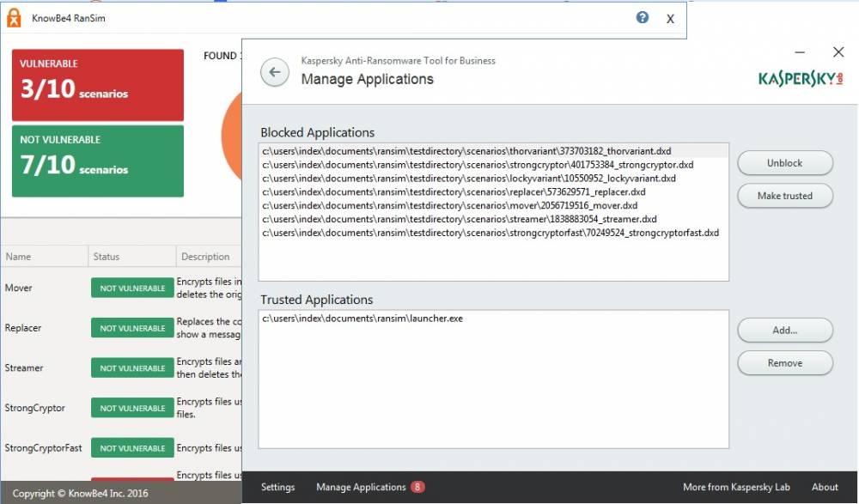This screenshot has height=504, width=859.
Task: Click the red VULNERABLE 3/10 scenarios tile
Action: coord(98,85)
